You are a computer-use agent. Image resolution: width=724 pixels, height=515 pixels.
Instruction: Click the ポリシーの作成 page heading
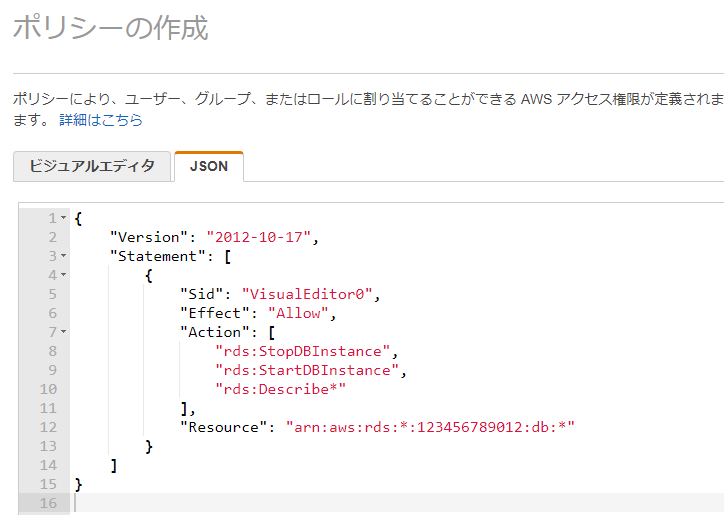111,28
